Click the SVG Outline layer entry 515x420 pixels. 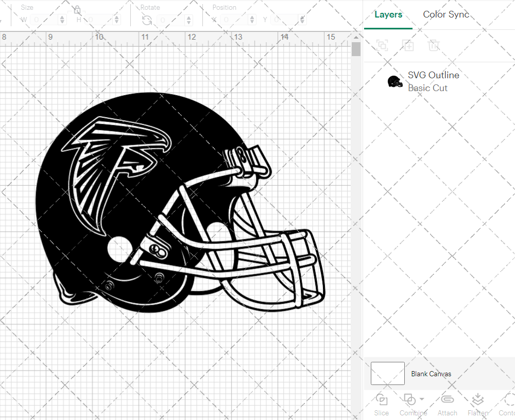click(433, 75)
